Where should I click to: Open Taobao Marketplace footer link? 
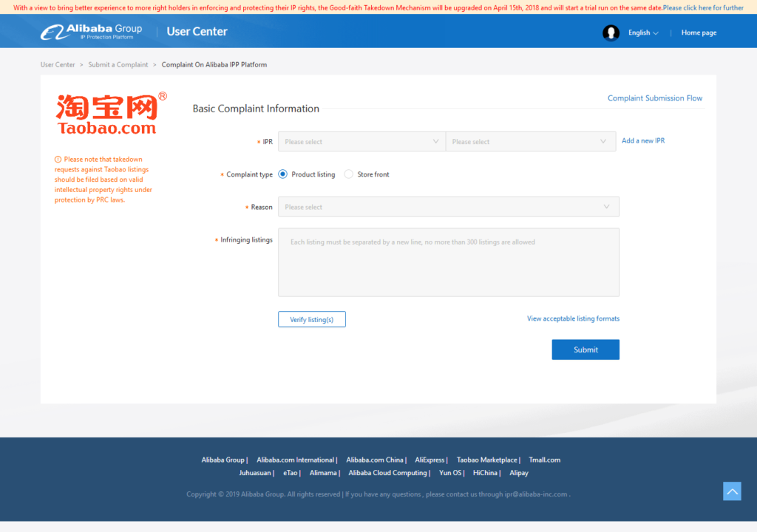(x=487, y=460)
